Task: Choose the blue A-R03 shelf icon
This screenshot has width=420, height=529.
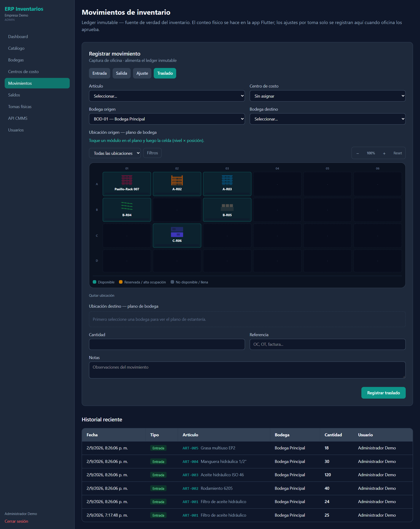Action: coord(227,180)
